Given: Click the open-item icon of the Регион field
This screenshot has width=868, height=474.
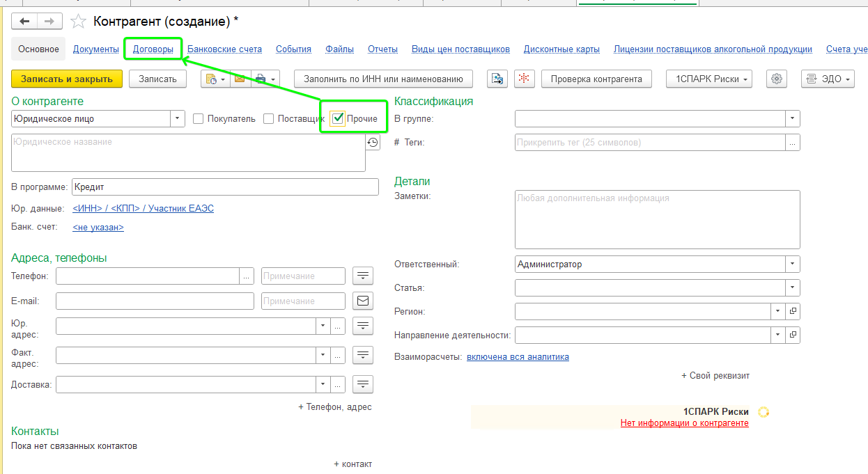Looking at the screenshot, I should [793, 311].
